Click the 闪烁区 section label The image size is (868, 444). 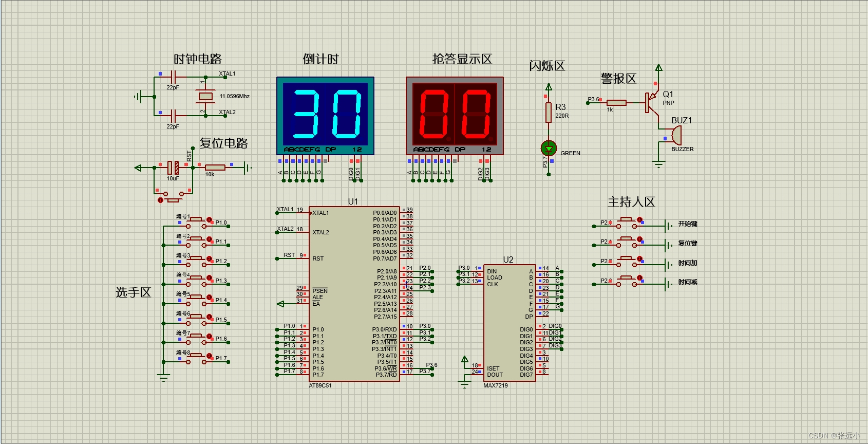tap(547, 66)
